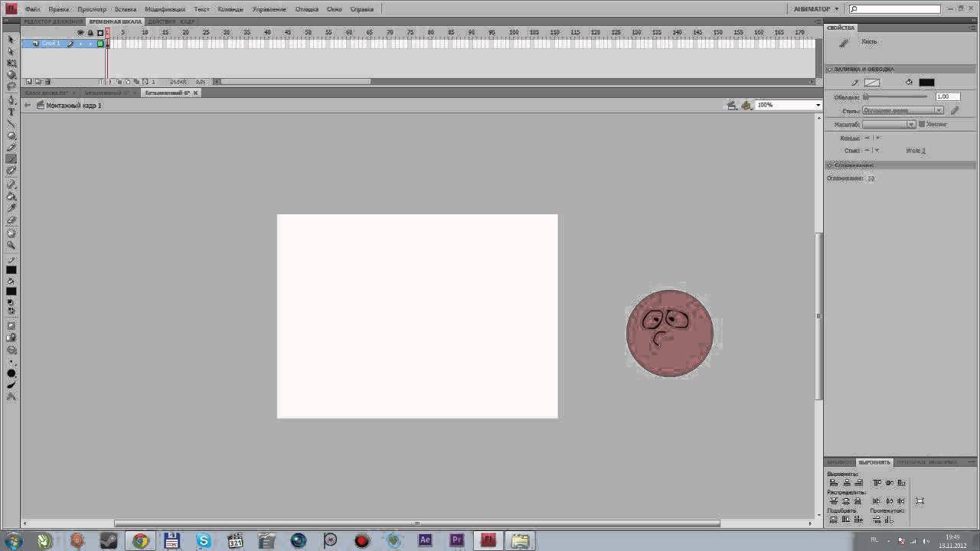Viewport: 980px width, 551px height.
Task: Choose the Brush tool in the tools panel
Action: click(x=11, y=159)
